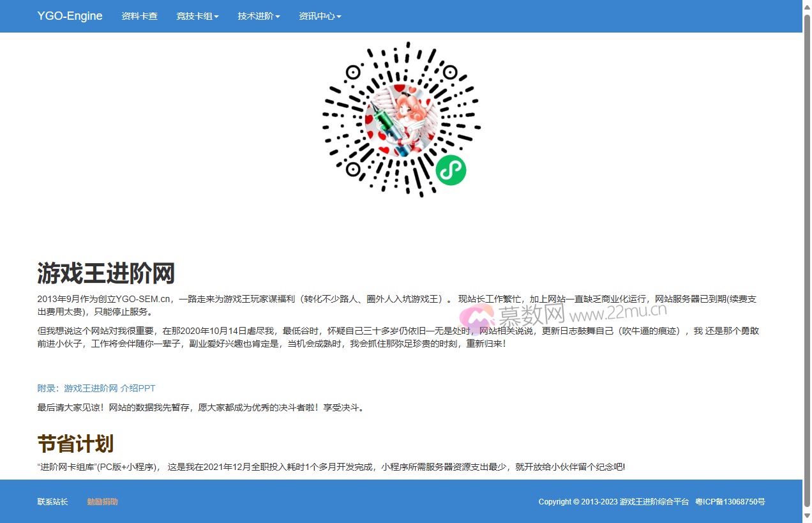812x523 pixels.
Task: Select 资料卡查 in the navigation bar
Action: coord(139,16)
